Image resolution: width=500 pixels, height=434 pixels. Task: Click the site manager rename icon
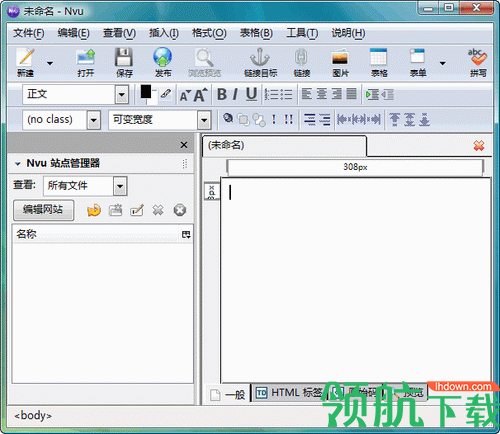click(137, 210)
